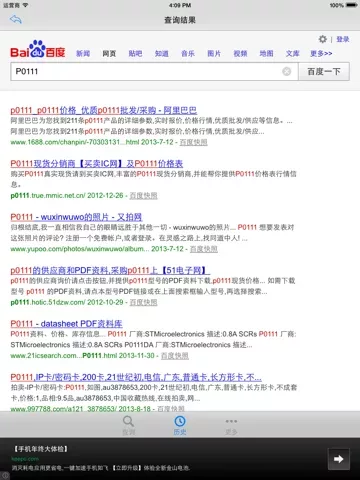Tap the back arrow in the top bar
This screenshot has width=360, height=480.
pyautogui.click(x=16, y=19)
